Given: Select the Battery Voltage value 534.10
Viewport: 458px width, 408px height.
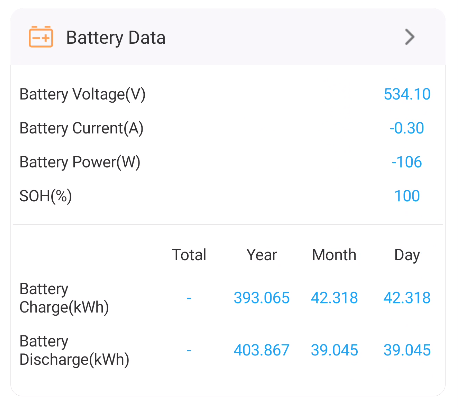Looking at the screenshot, I should tap(407, 94).
